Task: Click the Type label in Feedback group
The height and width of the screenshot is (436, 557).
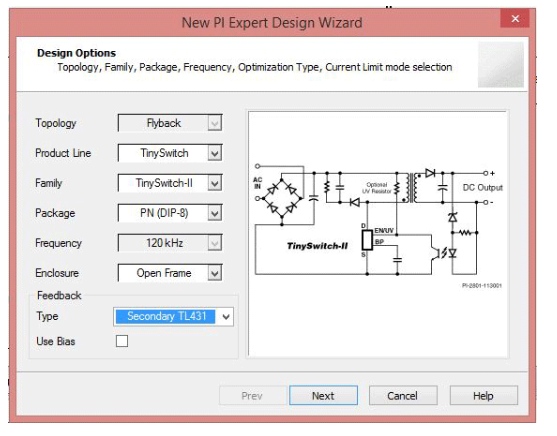Action: [x=47, y=316]
